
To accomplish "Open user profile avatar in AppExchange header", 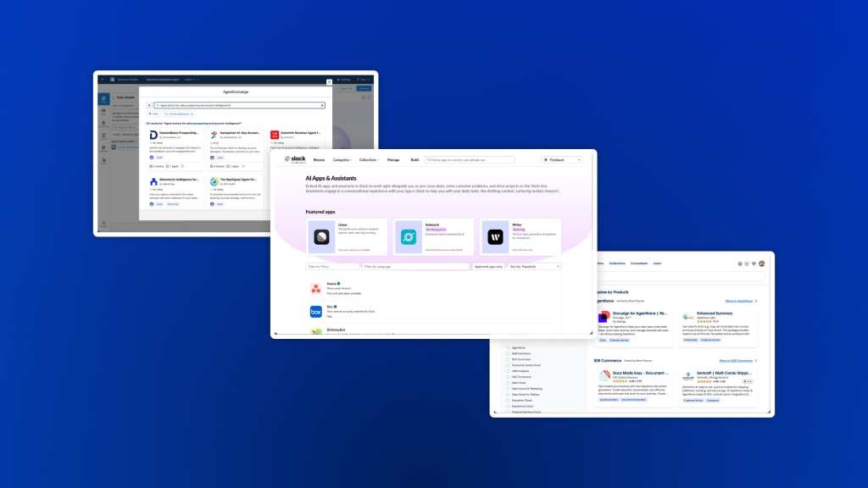I will (x=761, y=263).
